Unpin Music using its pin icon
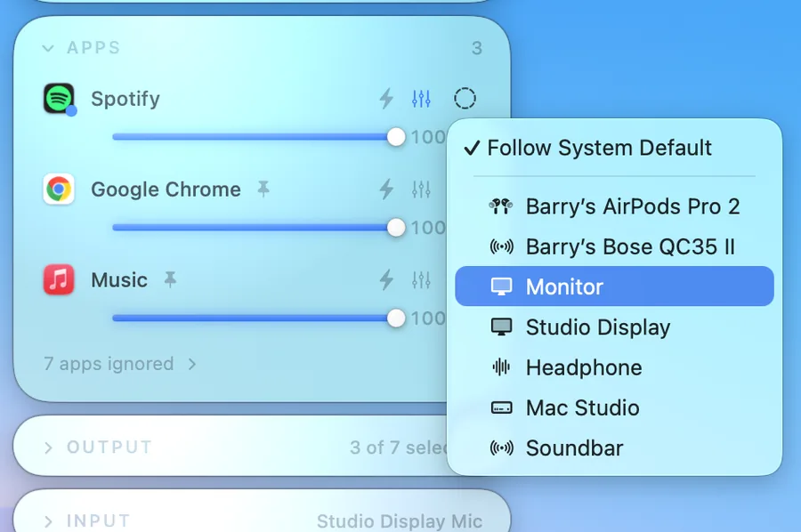 [170, 279]
